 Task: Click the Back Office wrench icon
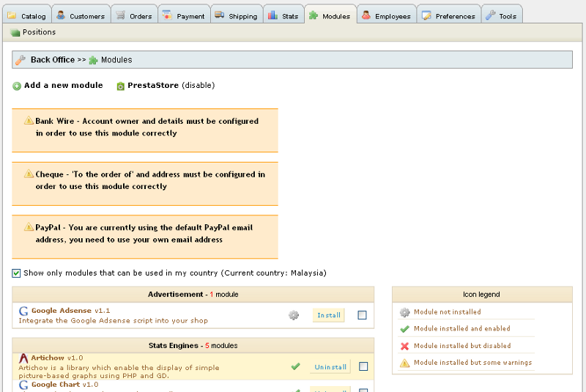pos(21,60)
